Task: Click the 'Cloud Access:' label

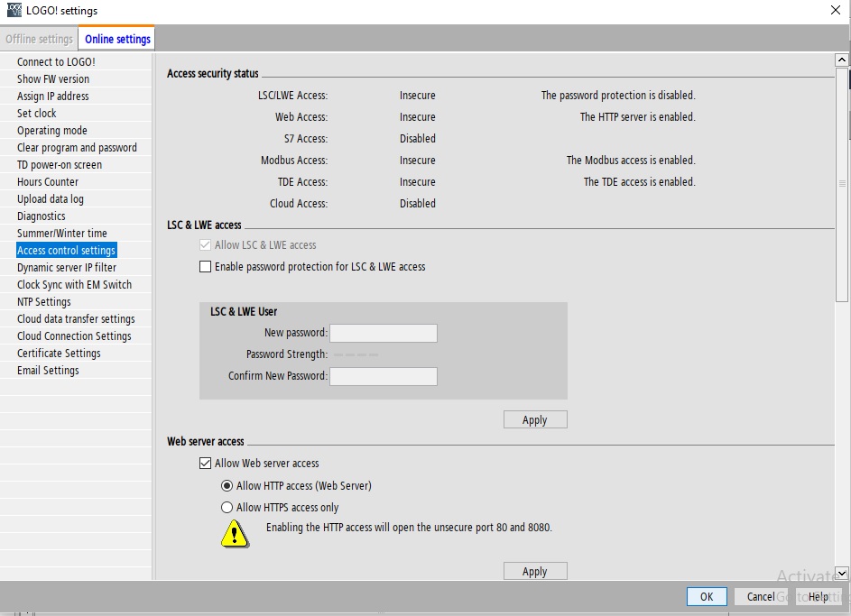Action: 299,204
